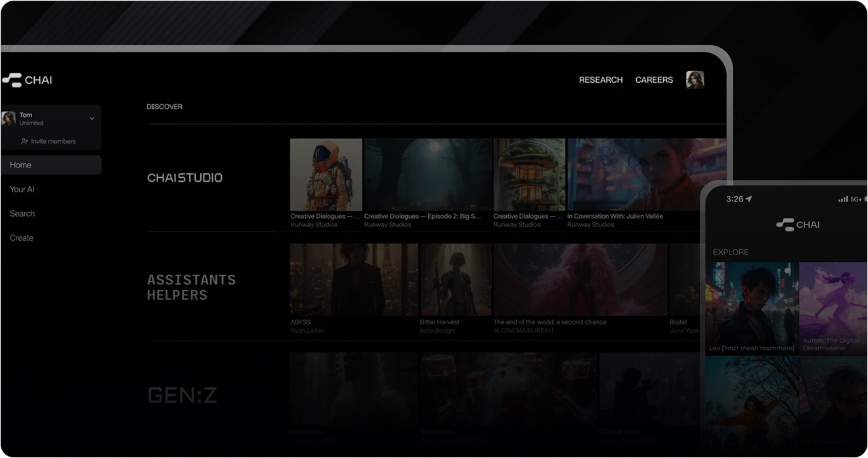
Task: Open Your AI in the sidebar
Action: pyautogui.click(x=22, y=190)
